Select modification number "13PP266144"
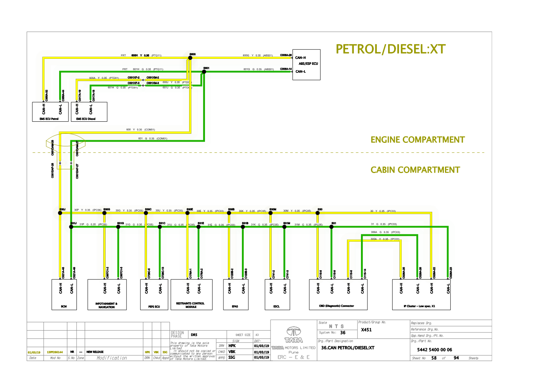Screen dimensions: 555x392 [x=55, y=352]
